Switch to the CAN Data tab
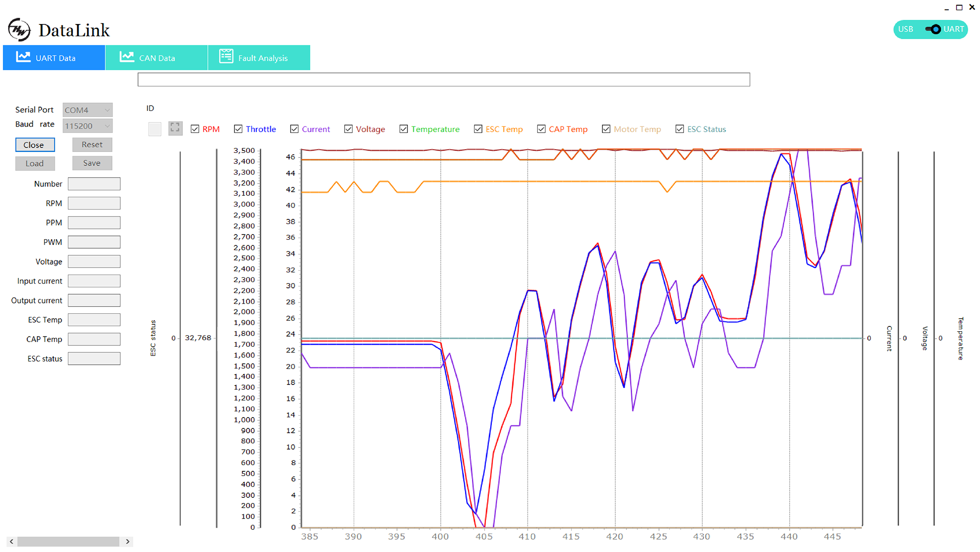This screenshot has height=552, width=980. click(156, 58)
